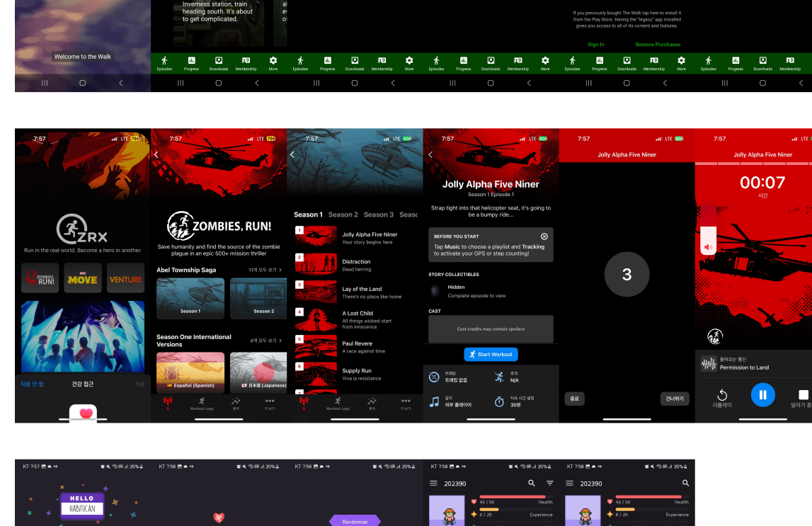
Task: Tap the 건너뛰기 skip button
Action: (x=675, y=399)
